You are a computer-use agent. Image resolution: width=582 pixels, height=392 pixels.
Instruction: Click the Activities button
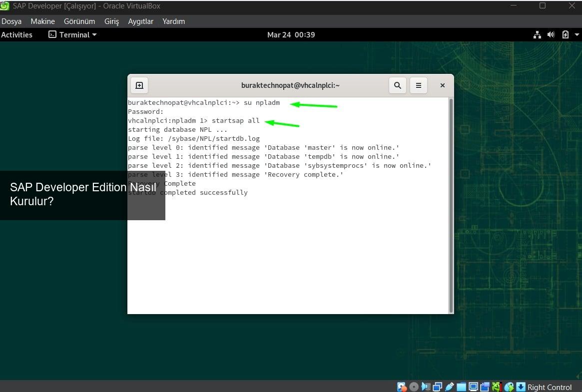16,34
